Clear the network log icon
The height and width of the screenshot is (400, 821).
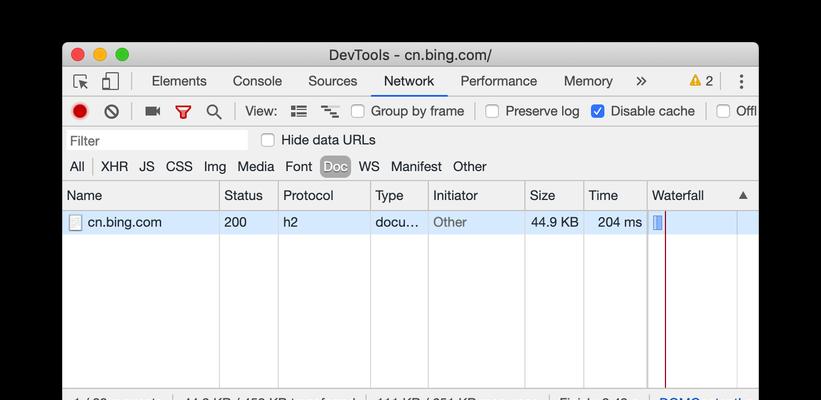112,111
